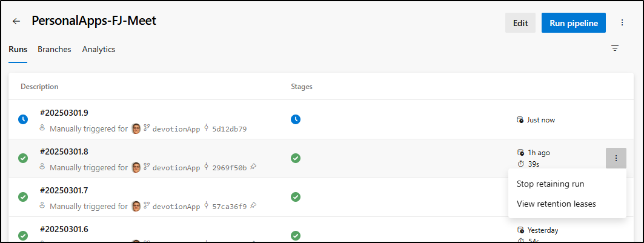Click the Run pipeline button
This screenshot has height=243, width=644.
574,23
